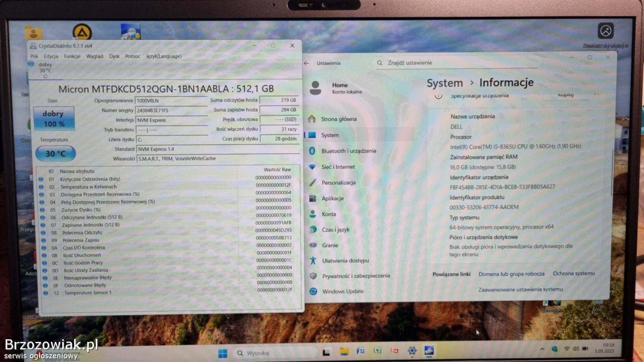Click the Kopiuj button in device specification
The image size is (644, 362).
pos(565,95)
